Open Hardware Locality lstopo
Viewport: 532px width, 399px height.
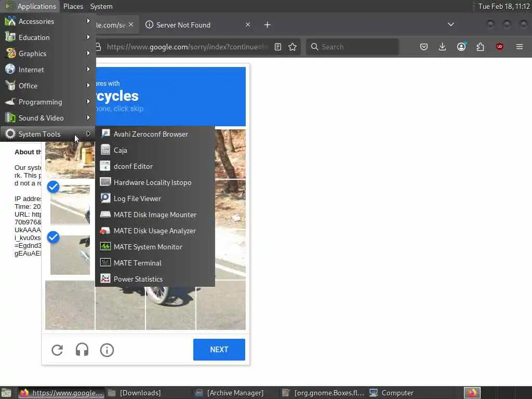coord(155,182)
